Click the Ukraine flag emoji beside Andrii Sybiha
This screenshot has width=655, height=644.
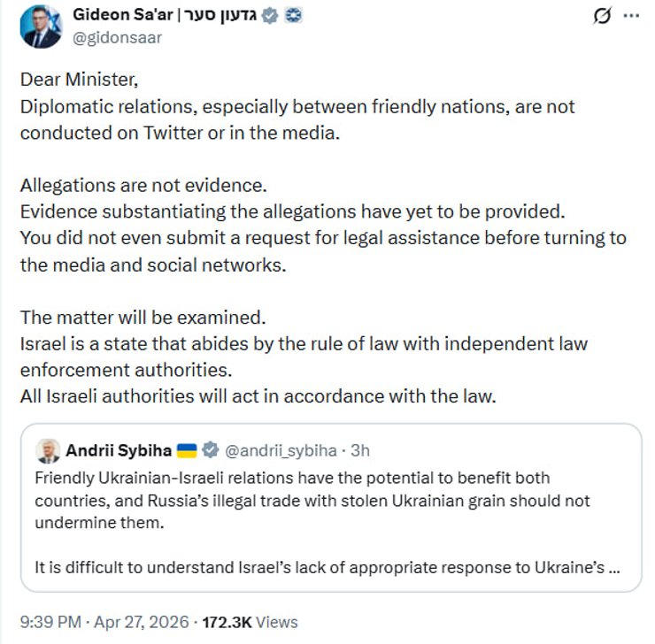point(187,450)
